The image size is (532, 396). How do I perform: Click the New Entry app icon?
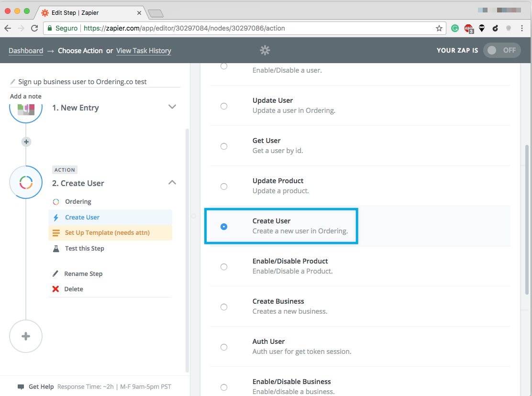(26, 109)
